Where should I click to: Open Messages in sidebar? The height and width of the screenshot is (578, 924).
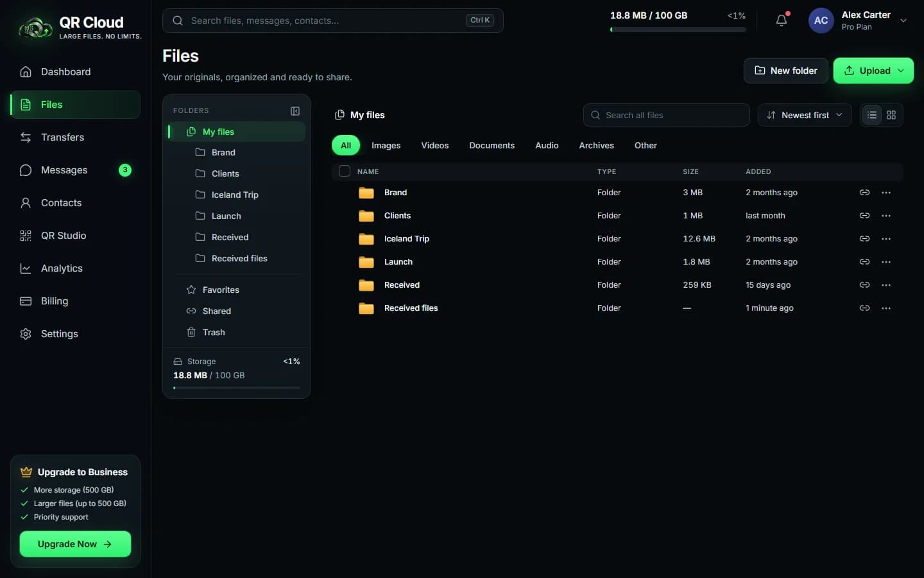pos(76,170)
